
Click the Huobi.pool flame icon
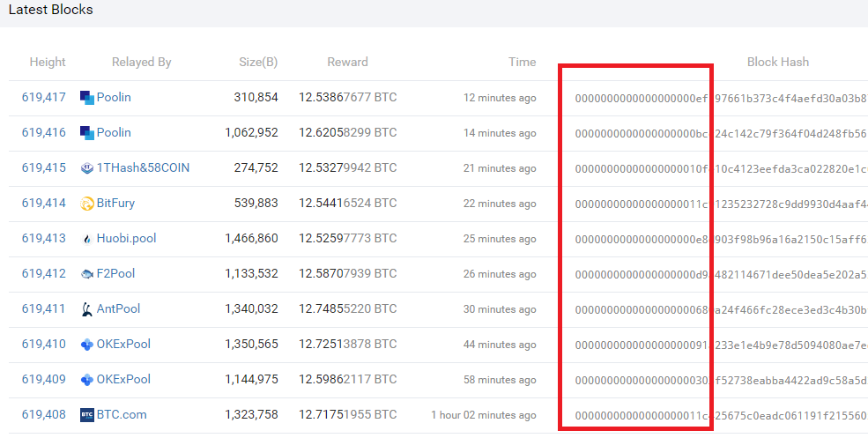click(x=87, y=239)
